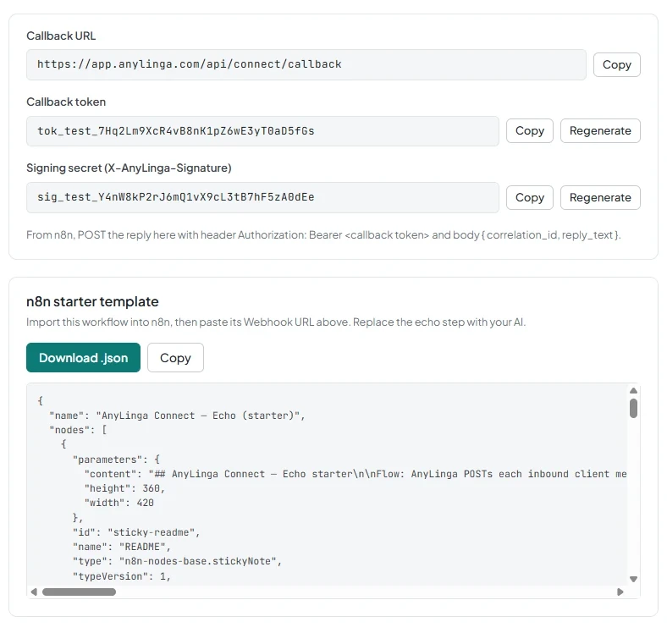
Task: Click the "n8n starter template" heading
Action: (92, 301)
